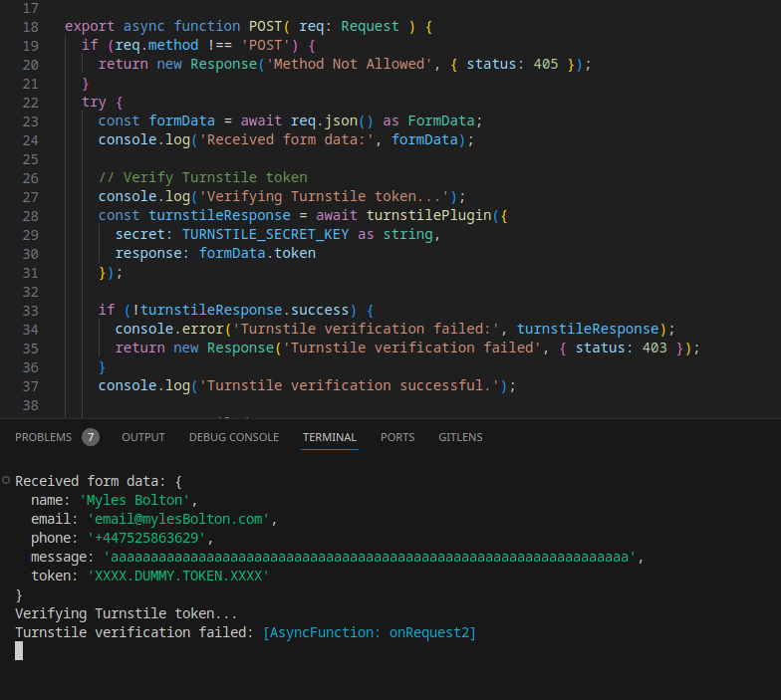Click terminal phone '+447525863629'

(147, 538)
